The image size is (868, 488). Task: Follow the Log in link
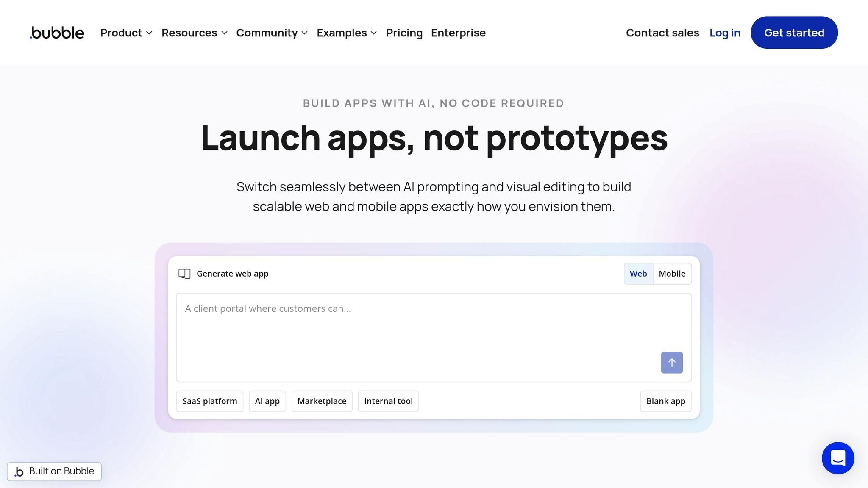[725, 33]
